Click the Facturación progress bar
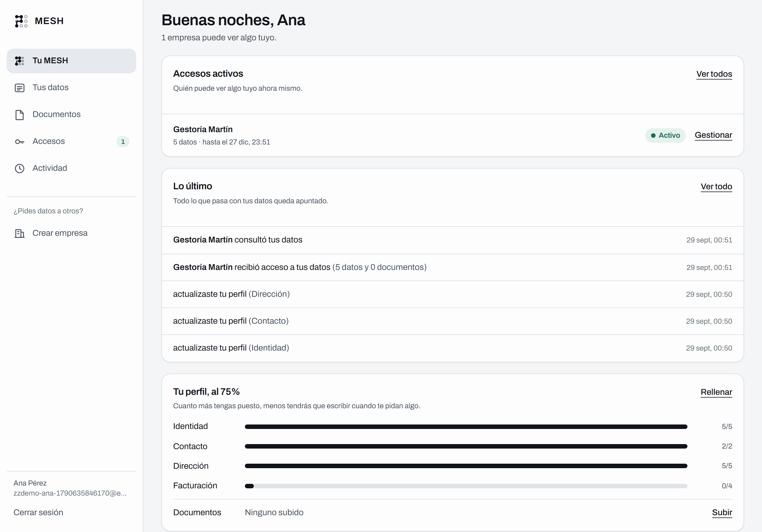 [466, 486]
